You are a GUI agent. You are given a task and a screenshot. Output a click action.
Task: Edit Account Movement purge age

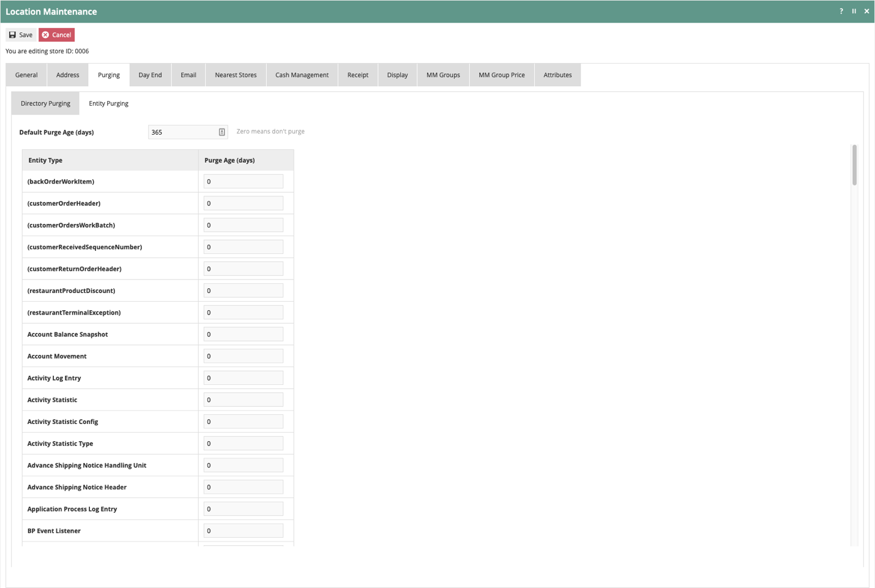[244, 356]
